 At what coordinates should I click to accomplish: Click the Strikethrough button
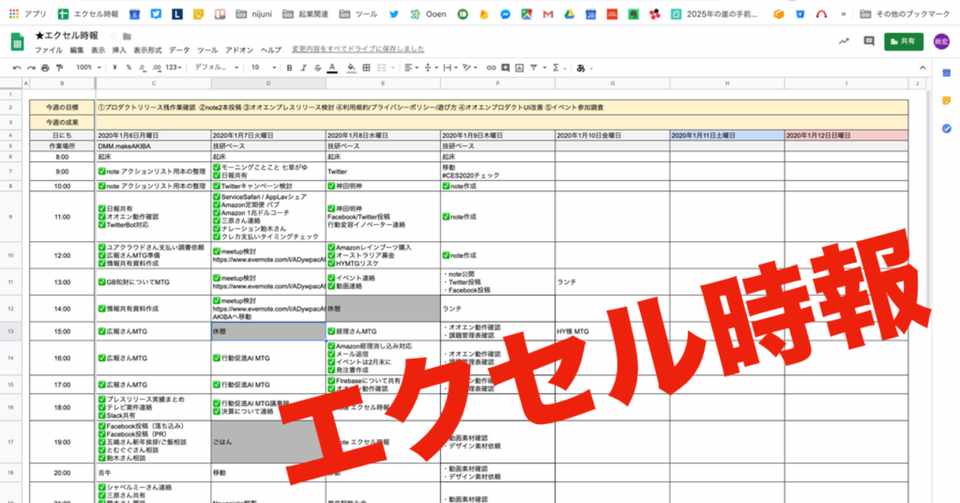pos(318,68)
